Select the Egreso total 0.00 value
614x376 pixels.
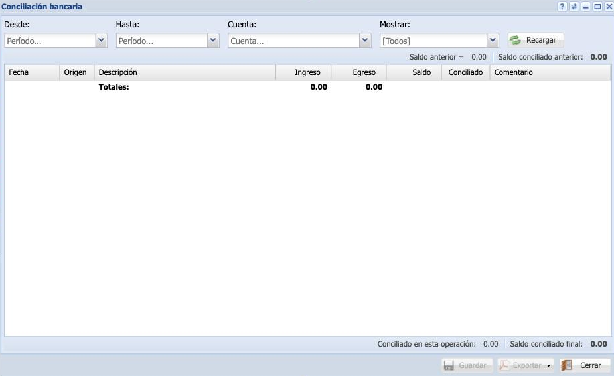click(374, 87)
